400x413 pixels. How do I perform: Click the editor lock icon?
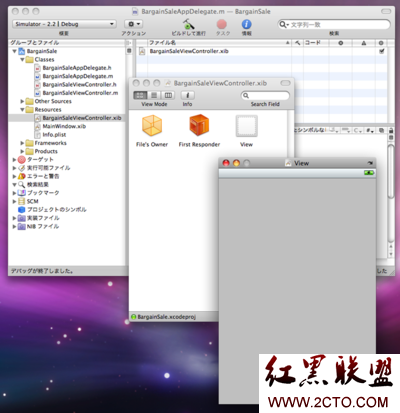[391, 130]
